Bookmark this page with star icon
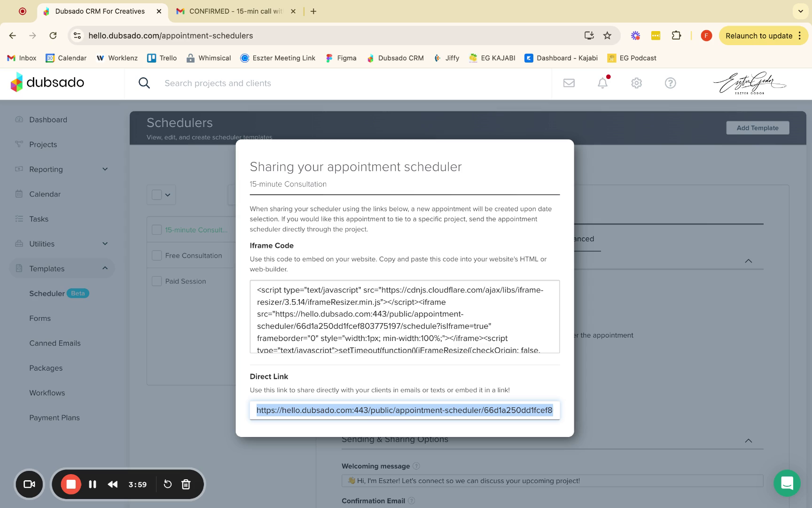This screenshot has width=812, height=508. coord(608,36)
